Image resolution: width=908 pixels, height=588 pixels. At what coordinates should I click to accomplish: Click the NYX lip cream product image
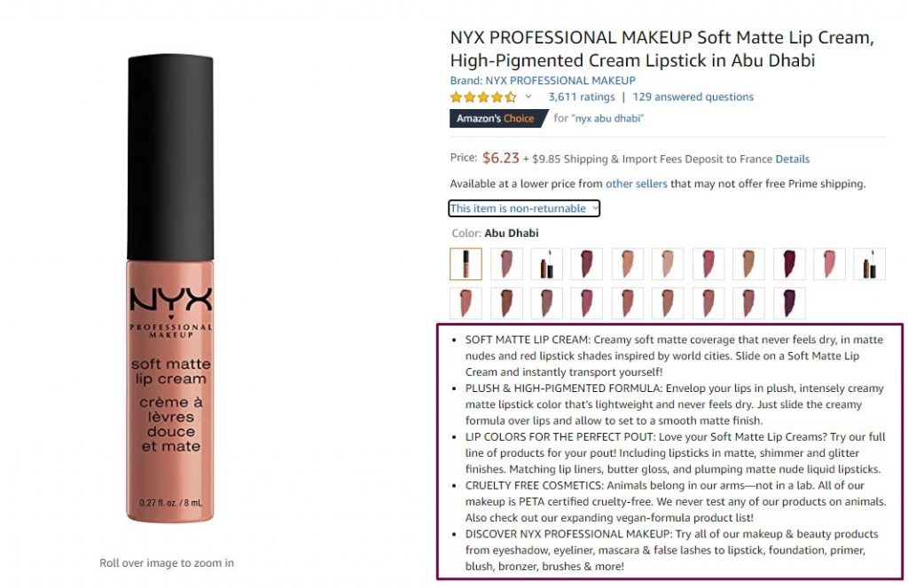tap(170, 288)
